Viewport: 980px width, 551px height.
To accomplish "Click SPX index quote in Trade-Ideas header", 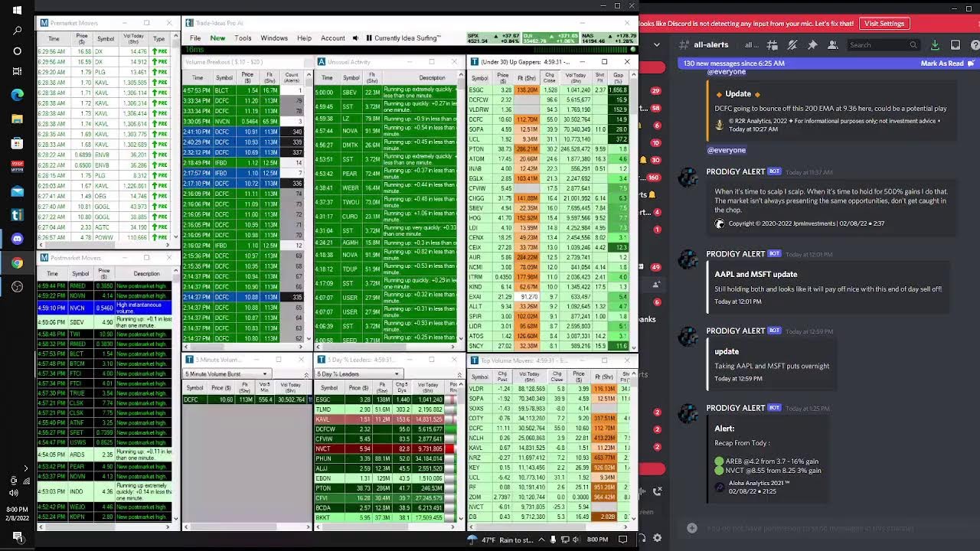I will (494, 38).
